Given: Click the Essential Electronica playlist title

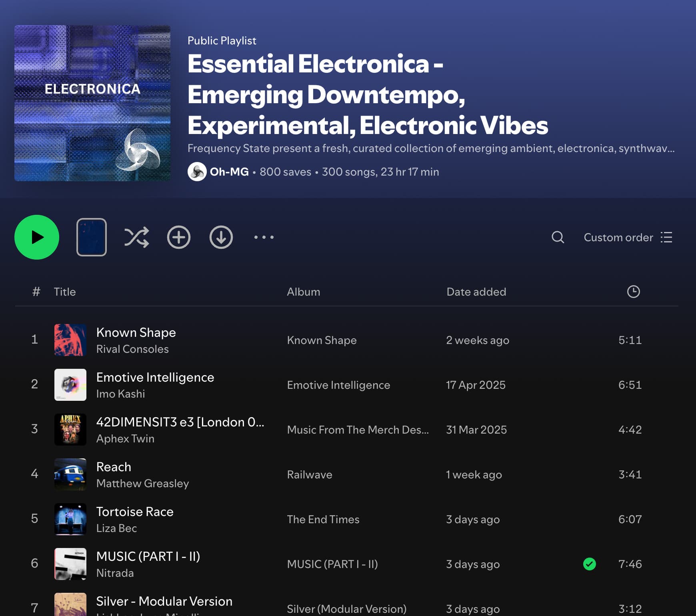Looking at the screenshot, I should tap(368, 94).
